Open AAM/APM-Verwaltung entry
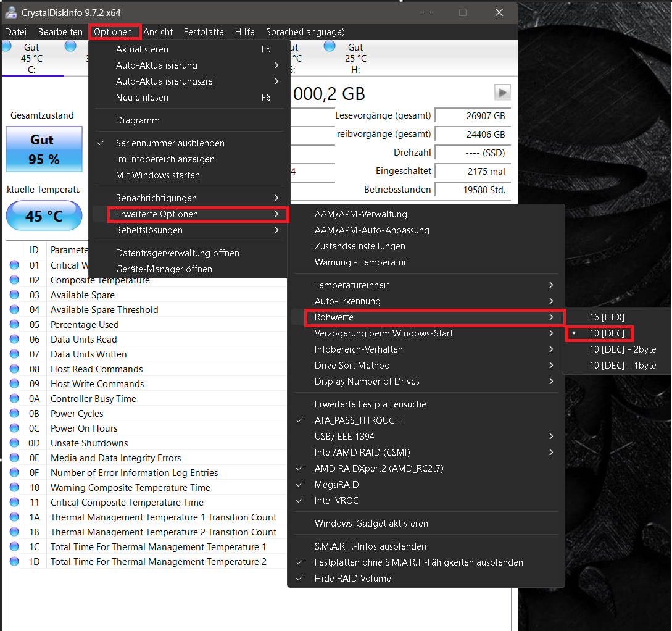This screenshot has height=631, width=672. 426,214
